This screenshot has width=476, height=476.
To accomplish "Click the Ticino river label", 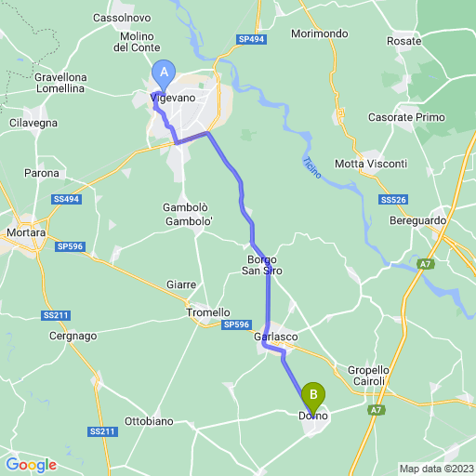I will pos(311,167).
